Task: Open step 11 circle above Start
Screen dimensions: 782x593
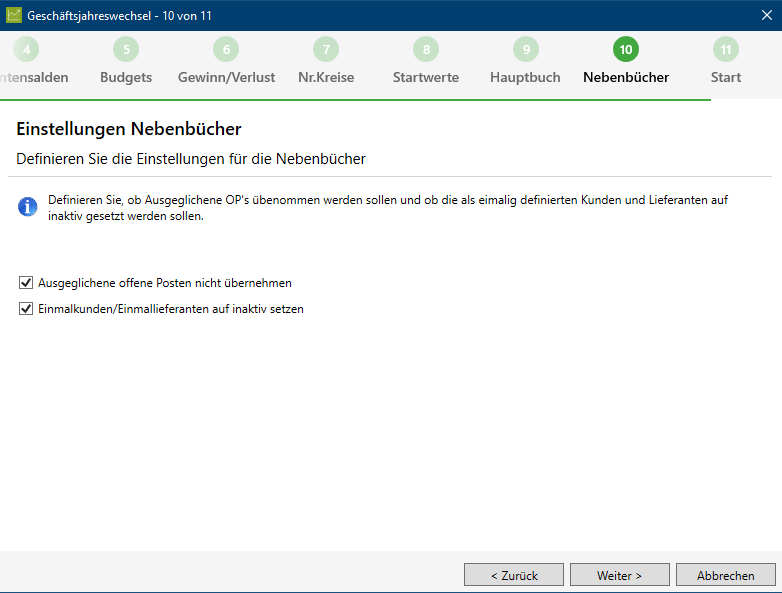Action: 726,49
